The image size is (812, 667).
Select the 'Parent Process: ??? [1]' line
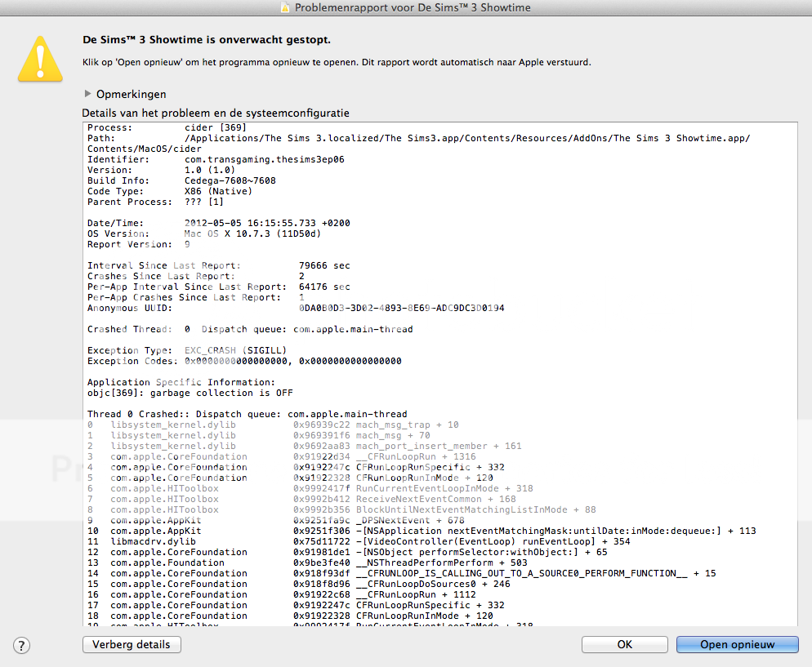tap(155, 202)
